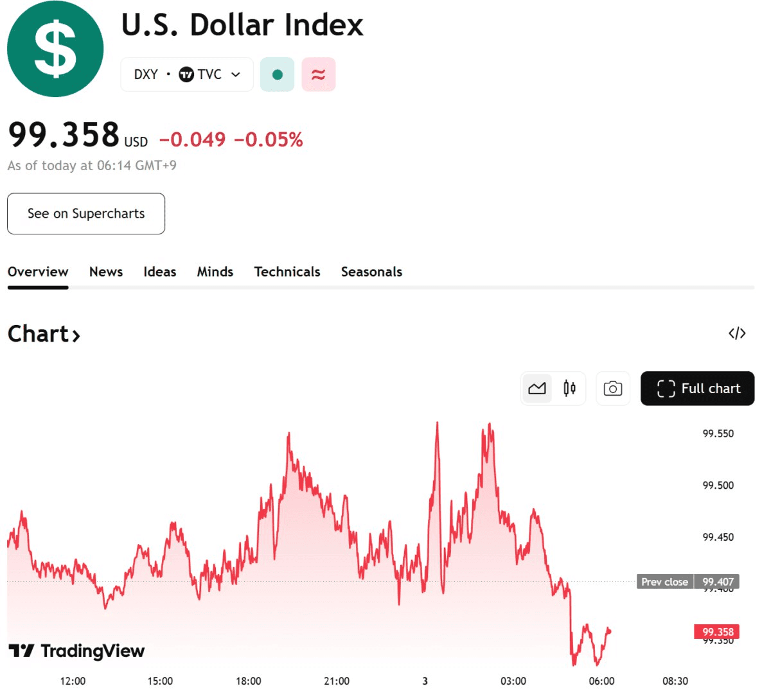Switch to the News tab
This screenshot has width=771, height=700.
pyautogui.click(x=106, y=272)
